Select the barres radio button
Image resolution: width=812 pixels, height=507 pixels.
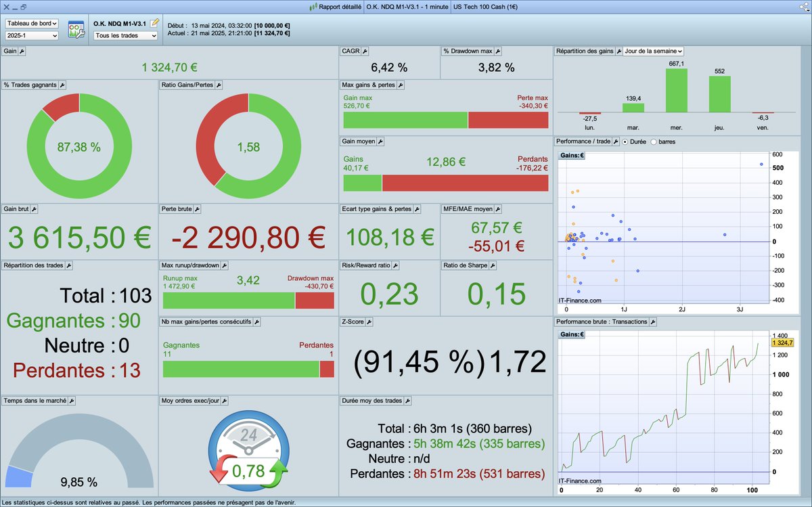654,141
